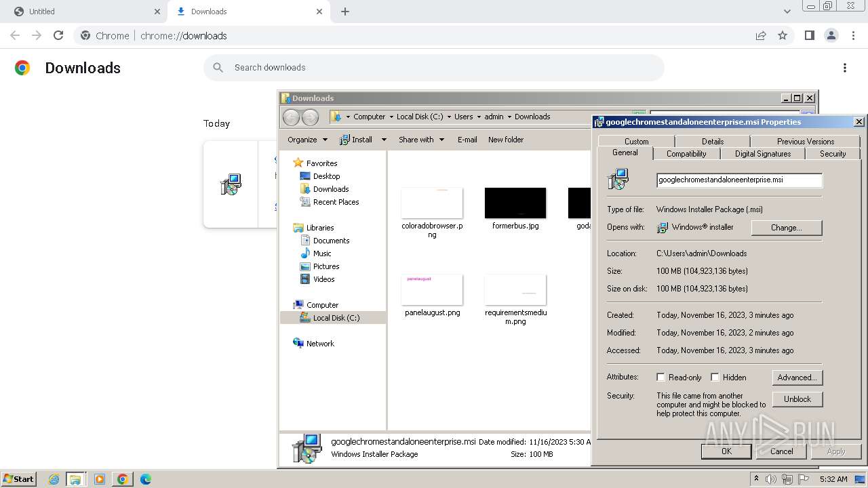This screenshot has height=488, width=868.
Task: Select Network in navigation pane
Action: 320,344
